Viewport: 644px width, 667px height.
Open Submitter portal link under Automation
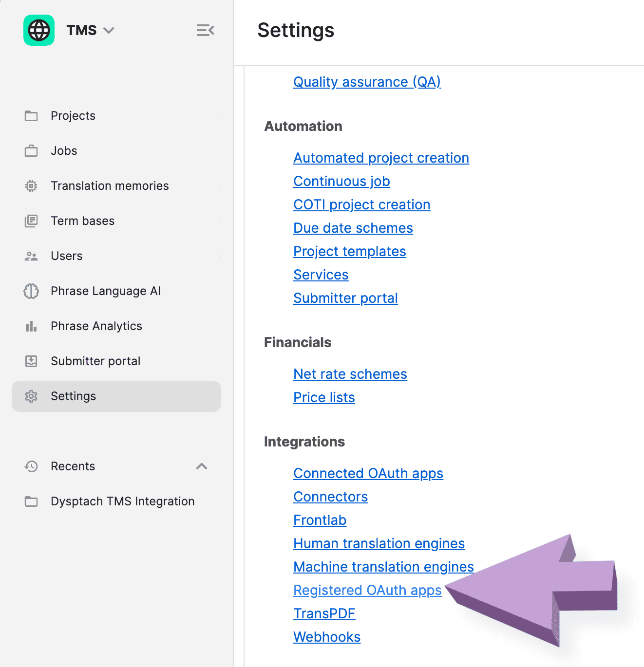(x=345, y=298)
